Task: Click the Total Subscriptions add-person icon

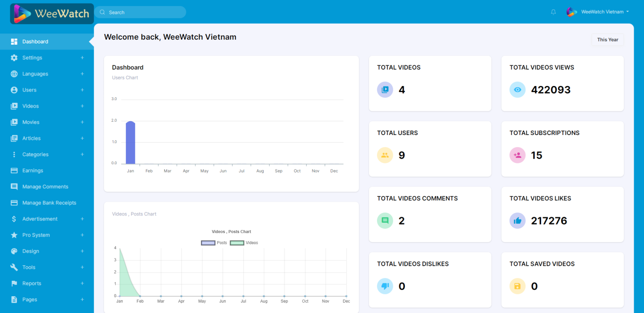Action: pos(517,155)
